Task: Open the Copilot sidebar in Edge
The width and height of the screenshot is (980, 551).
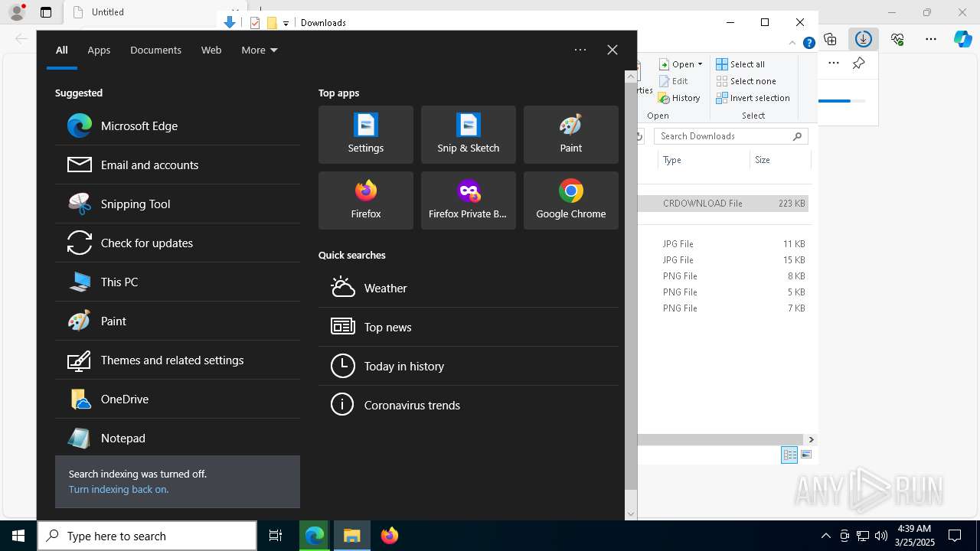Action: pos(963,39)
